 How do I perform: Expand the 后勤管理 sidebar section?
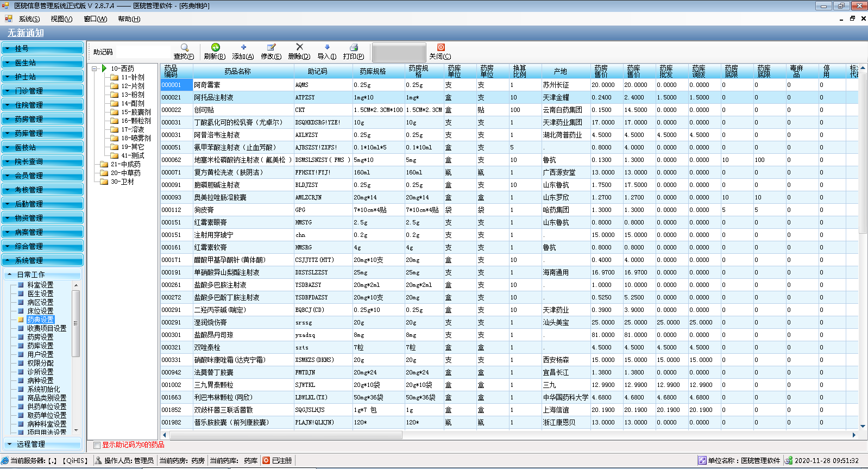pos(42,204)
